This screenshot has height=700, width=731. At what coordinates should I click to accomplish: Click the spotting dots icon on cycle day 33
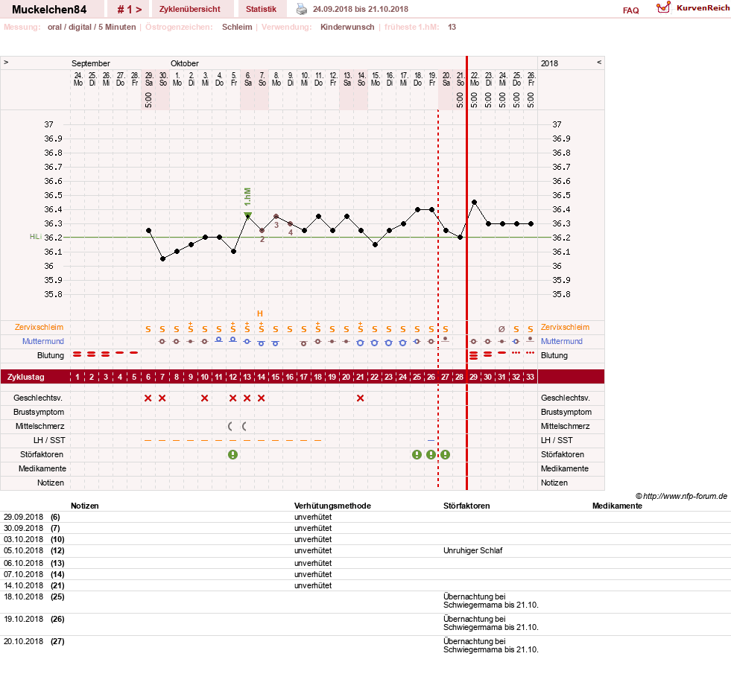pos(530,353)
